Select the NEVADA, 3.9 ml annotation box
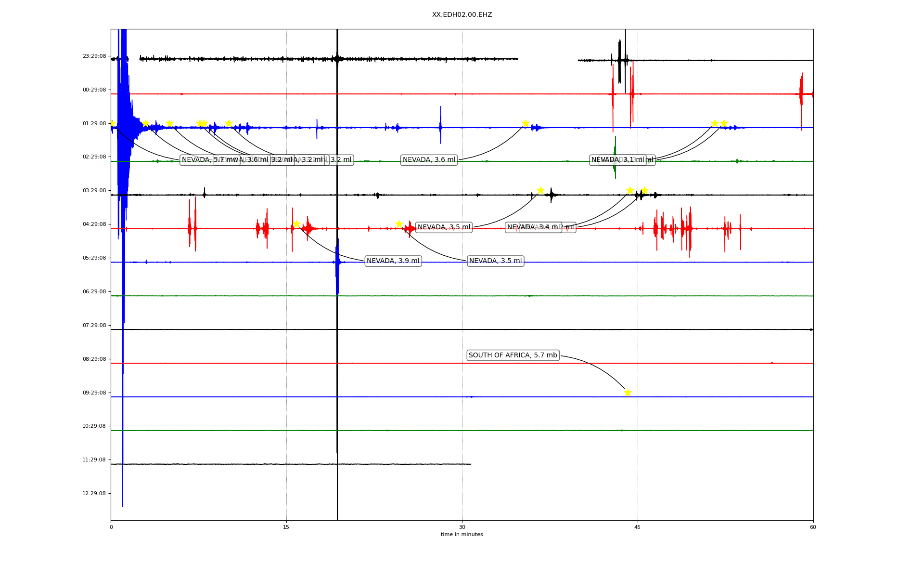The height and width of the screenshot is (578, 924). click(393, 261)
